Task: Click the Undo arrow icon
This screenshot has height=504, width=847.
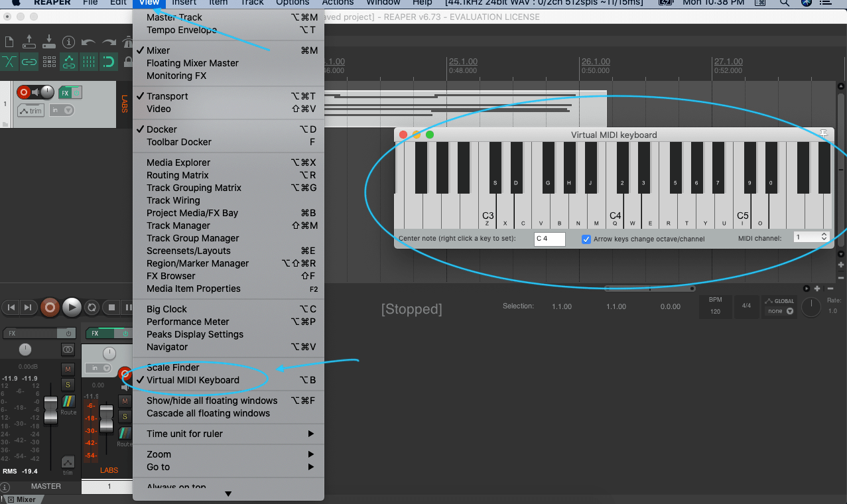Action: point(88,42)
